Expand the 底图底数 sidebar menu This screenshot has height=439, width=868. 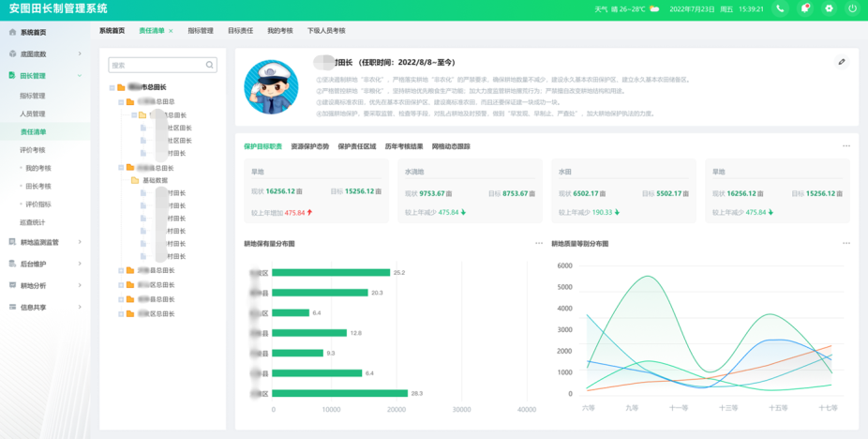[x=80, y=54]
